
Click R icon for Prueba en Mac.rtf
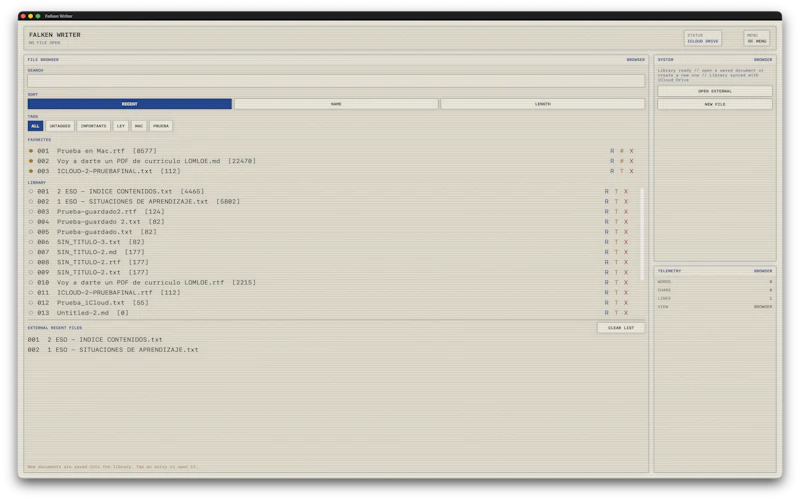click(x=612, y=151)
